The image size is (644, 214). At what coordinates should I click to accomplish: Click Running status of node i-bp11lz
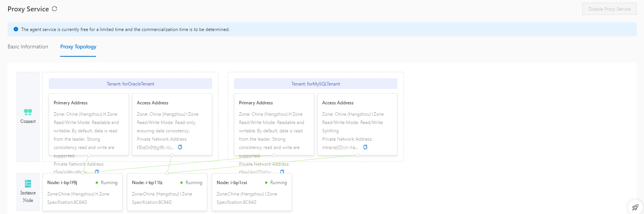point(194,183)
